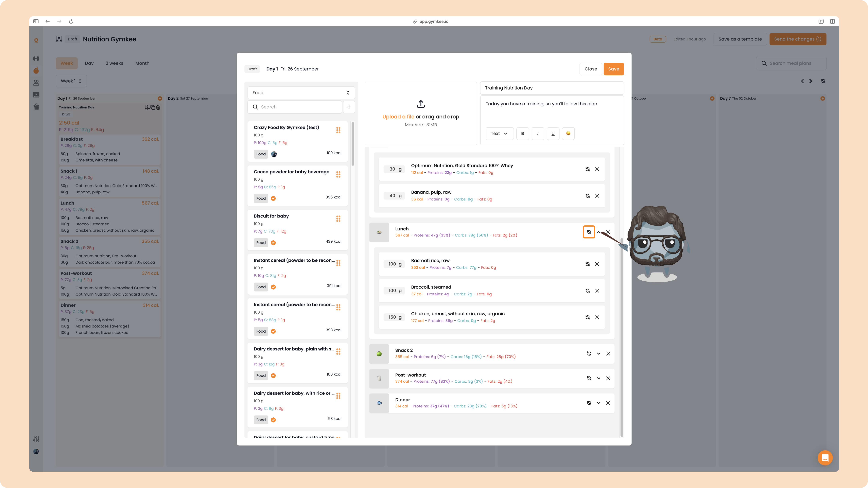The image size is (868, 488).
Task: Delete the Snack 2 meal
Action: (608, 354)
